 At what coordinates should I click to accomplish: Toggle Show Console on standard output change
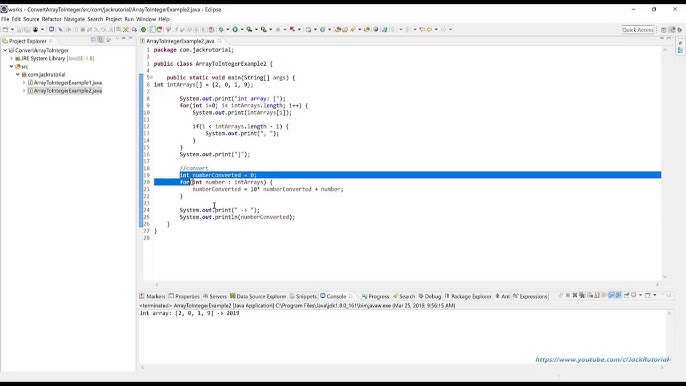tap(611, 295)
